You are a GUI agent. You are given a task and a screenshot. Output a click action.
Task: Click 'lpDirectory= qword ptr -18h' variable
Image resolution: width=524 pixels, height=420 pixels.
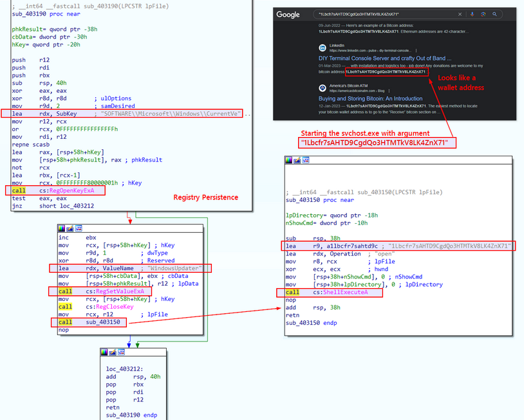(x=332, y=215)
